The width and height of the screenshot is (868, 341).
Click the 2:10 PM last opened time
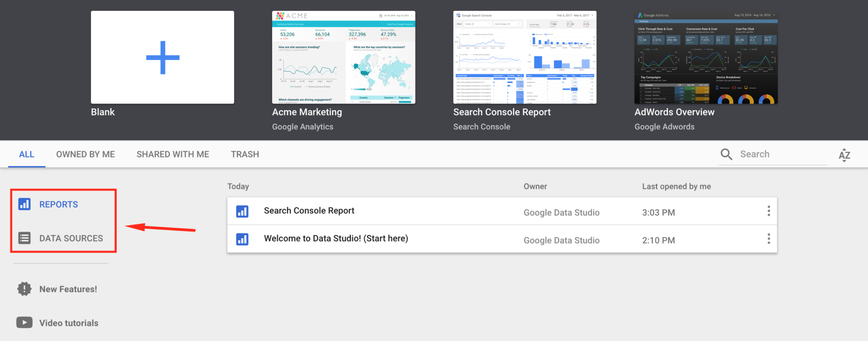click(x=658, y=241)
